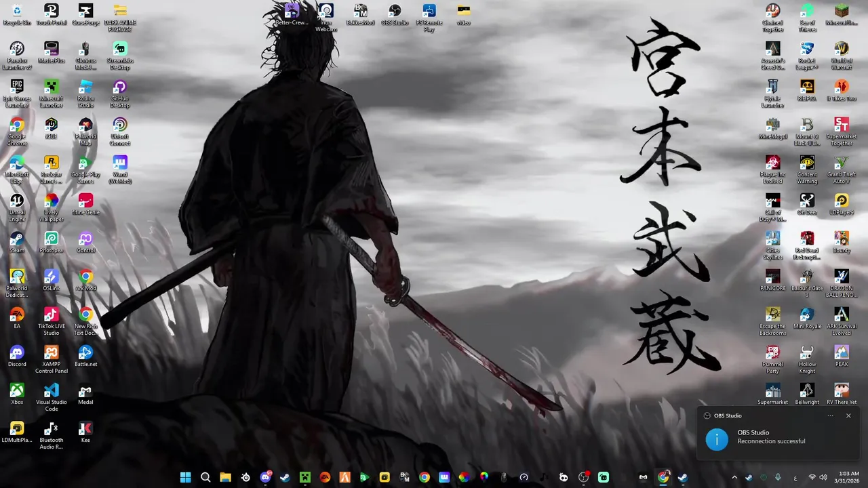Viewport: 868px width, 488px height.
Task: Launch OSLink desktop icon
Action: [x=52, y=281]
